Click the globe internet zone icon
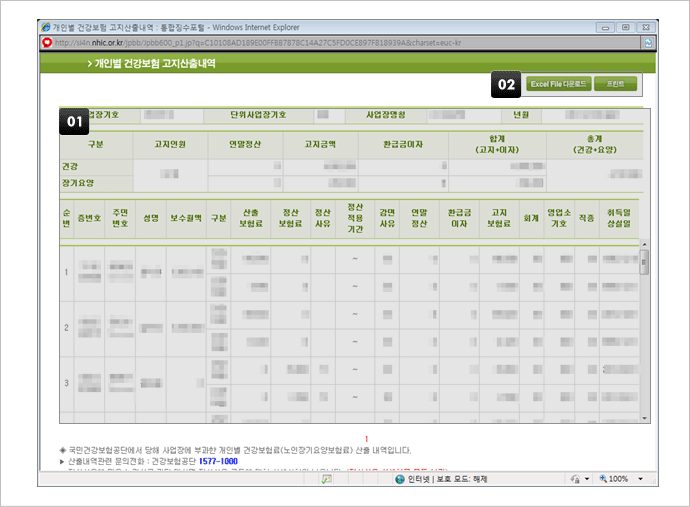The image size is (690, 507). [x=400, y=479]
